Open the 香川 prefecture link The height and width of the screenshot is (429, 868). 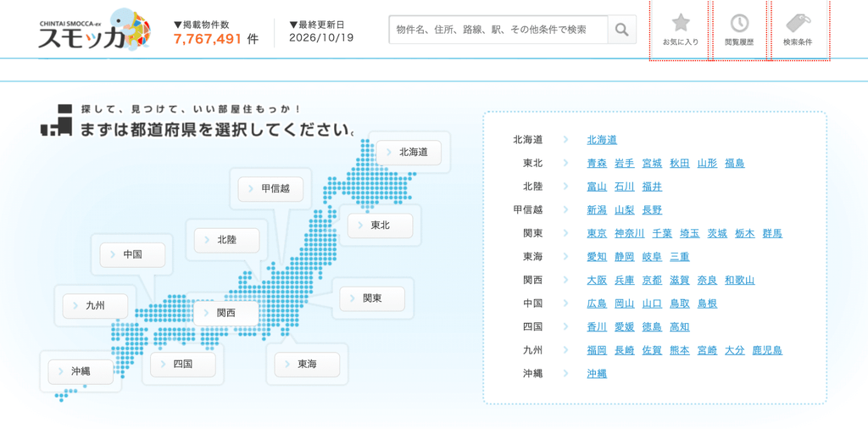pos(597,326)
